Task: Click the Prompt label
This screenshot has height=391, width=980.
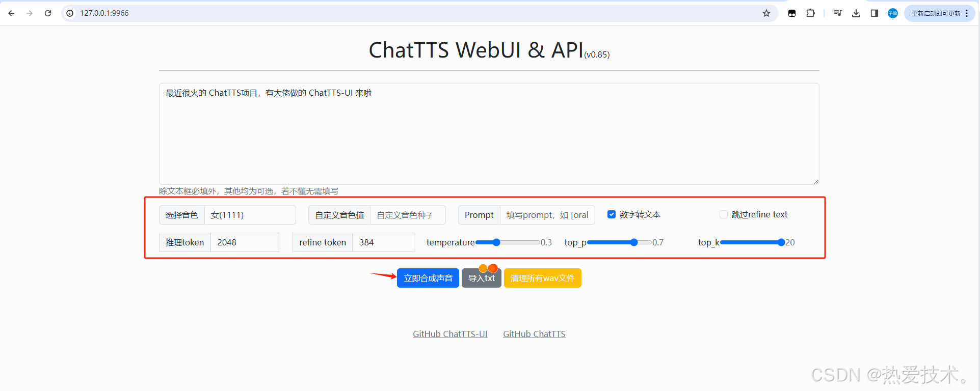Action: coord(479,215)
